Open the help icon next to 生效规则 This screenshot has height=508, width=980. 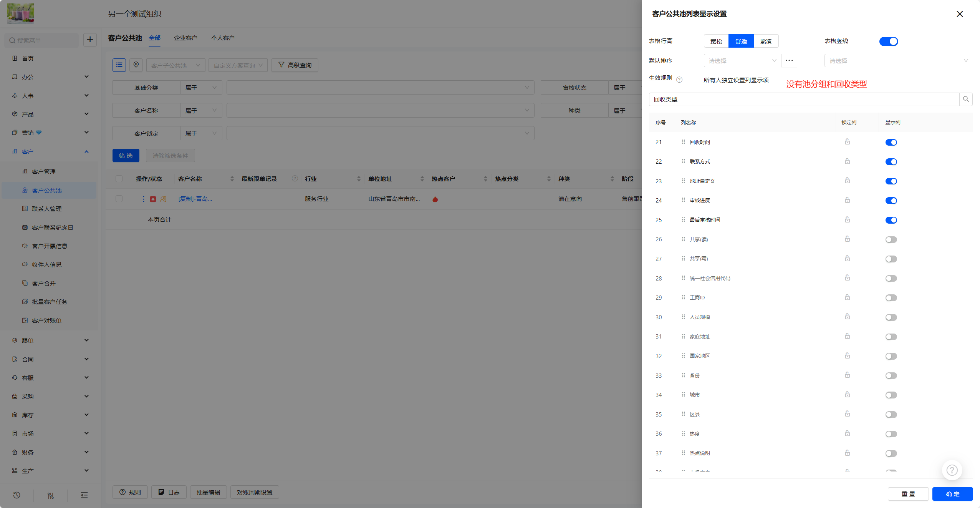(679, 80)
